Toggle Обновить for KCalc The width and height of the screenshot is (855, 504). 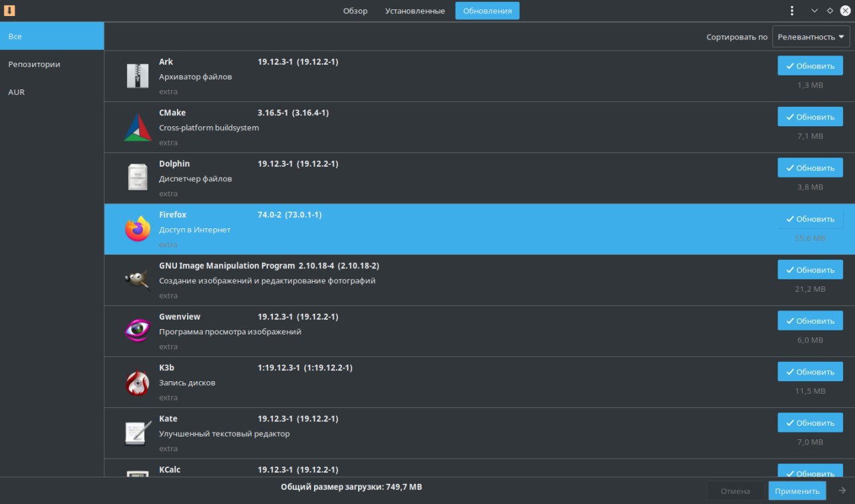[x=810, y=470]
